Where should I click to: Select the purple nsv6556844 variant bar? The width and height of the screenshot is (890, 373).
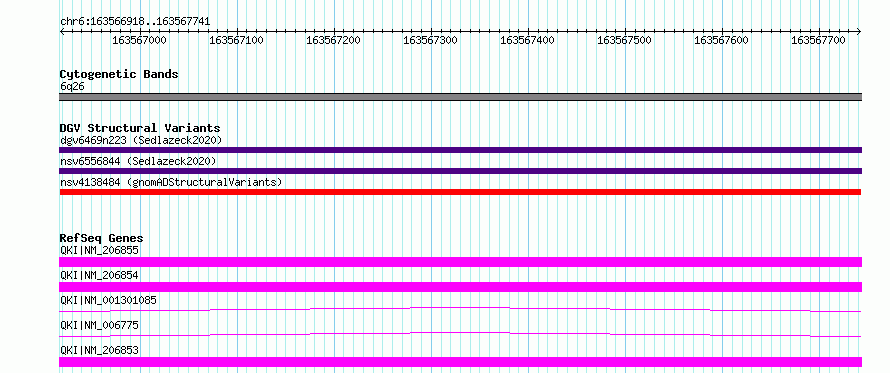(x=460, y=171)
